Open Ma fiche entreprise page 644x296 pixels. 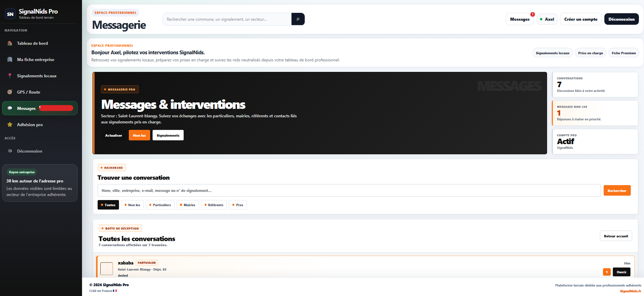(x=40, y=60)
